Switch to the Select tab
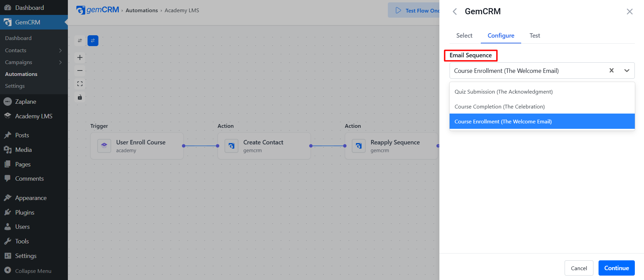 [x=464, y=36]
